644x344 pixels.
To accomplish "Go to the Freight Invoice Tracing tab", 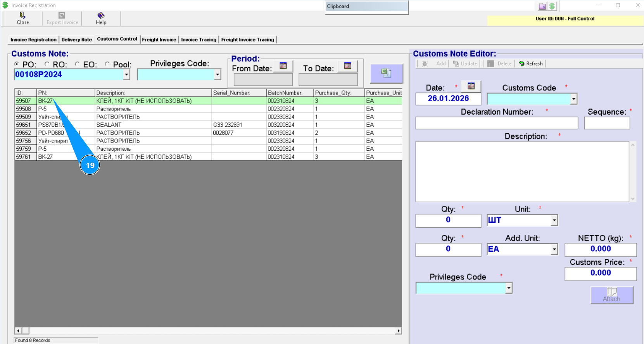I will click(x=248, y=40).
